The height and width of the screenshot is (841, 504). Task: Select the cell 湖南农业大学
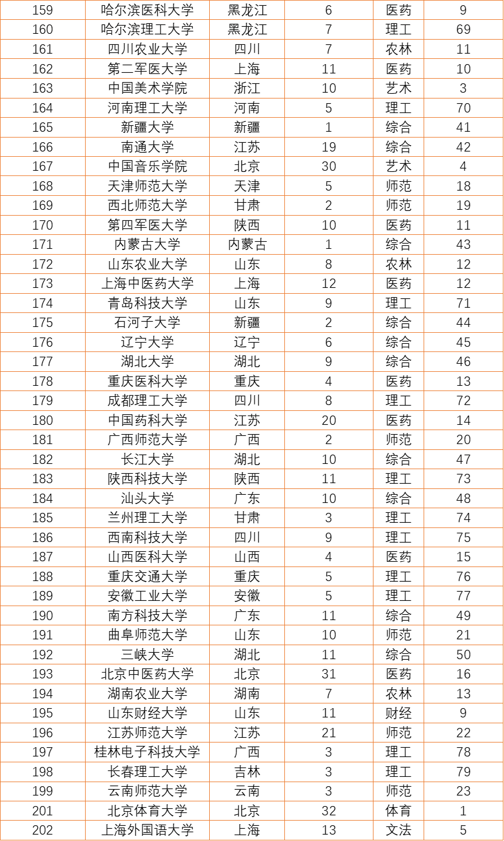[x=147, y=694]
